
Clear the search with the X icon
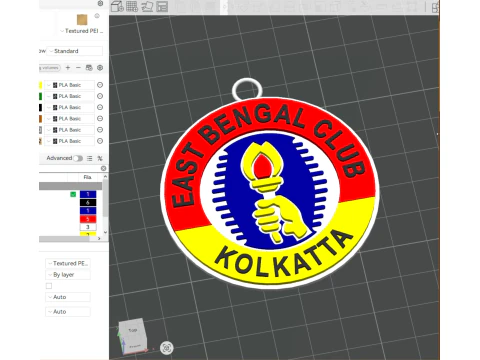tap(104, 168)
